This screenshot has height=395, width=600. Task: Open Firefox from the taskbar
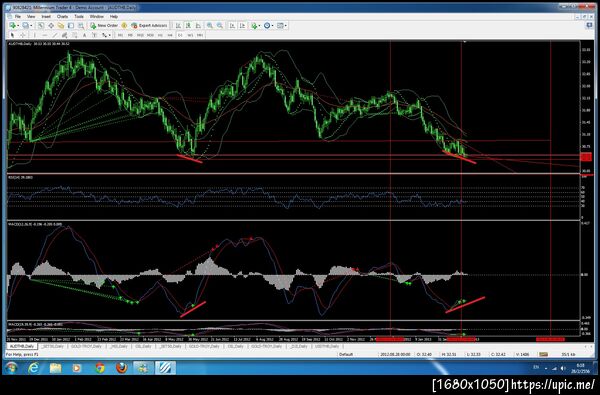[121, 368]
